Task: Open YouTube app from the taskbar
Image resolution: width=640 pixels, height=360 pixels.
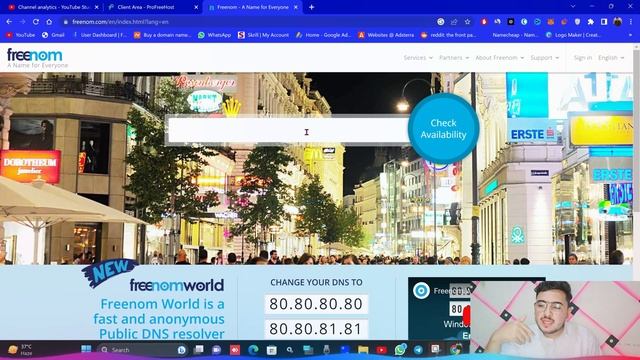Action: pyautogui.click(x=382, y=349)
